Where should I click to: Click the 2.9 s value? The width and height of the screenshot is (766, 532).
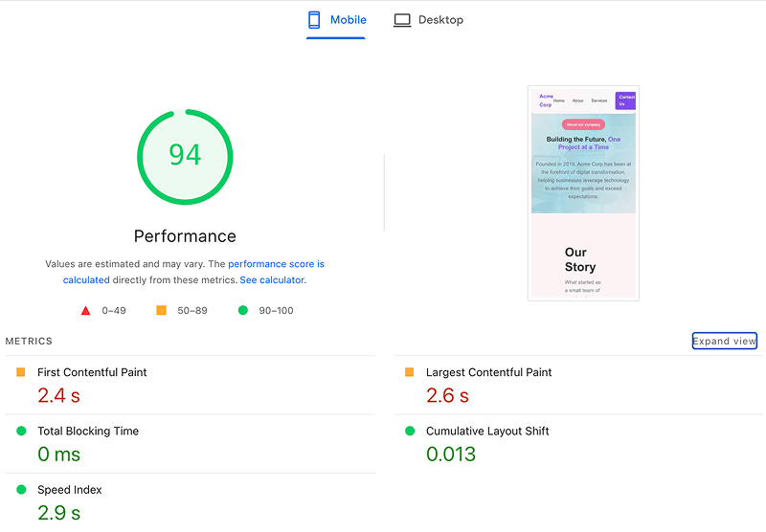58,513
